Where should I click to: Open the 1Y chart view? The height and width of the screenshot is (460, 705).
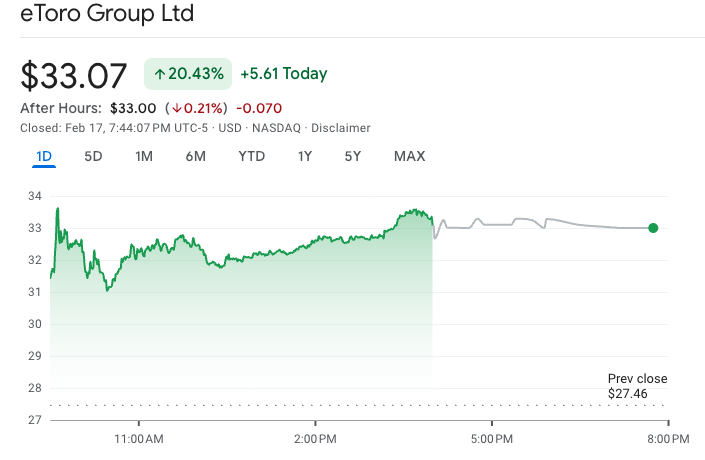click(x=305, y=156)
